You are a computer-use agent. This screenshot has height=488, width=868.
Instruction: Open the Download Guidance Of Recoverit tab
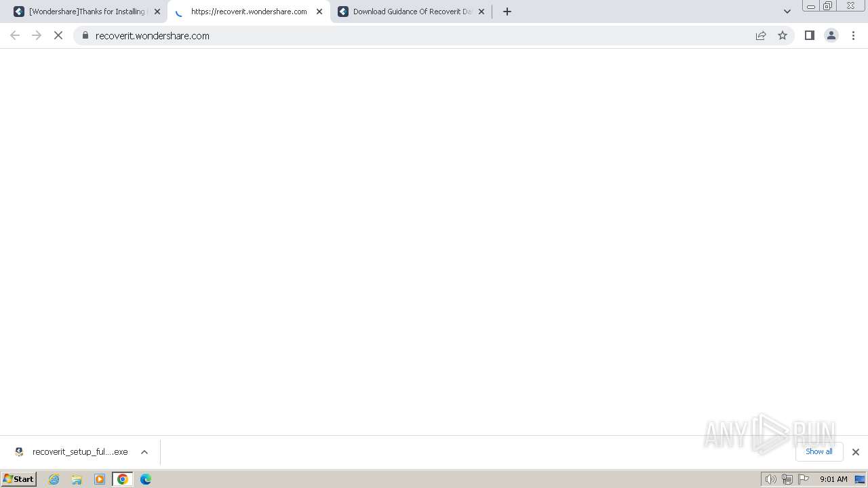(412, 12)
